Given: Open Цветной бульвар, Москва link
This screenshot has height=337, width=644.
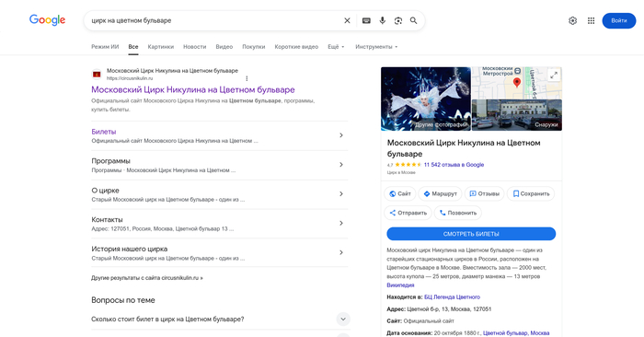Looking at the screenshot, I should pyautogui.click(x=516, y=333).
